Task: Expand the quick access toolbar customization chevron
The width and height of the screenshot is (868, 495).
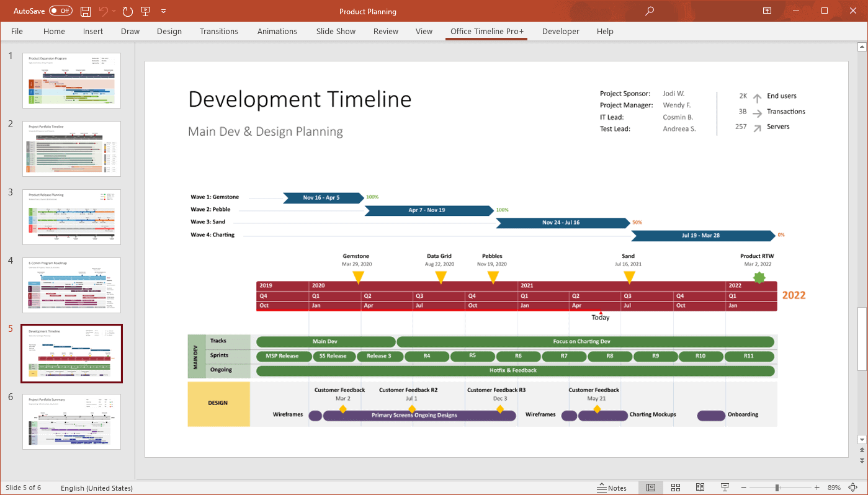Action: (163, 11)
